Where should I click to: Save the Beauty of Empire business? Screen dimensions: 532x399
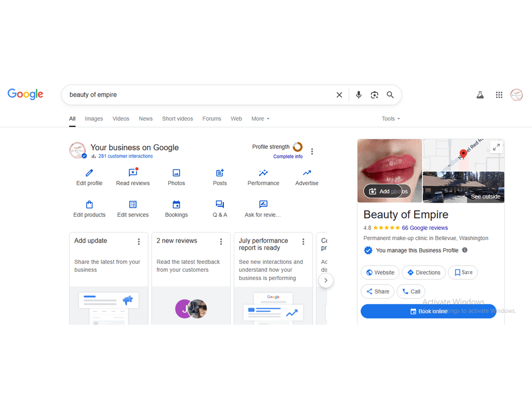(463, 272)
